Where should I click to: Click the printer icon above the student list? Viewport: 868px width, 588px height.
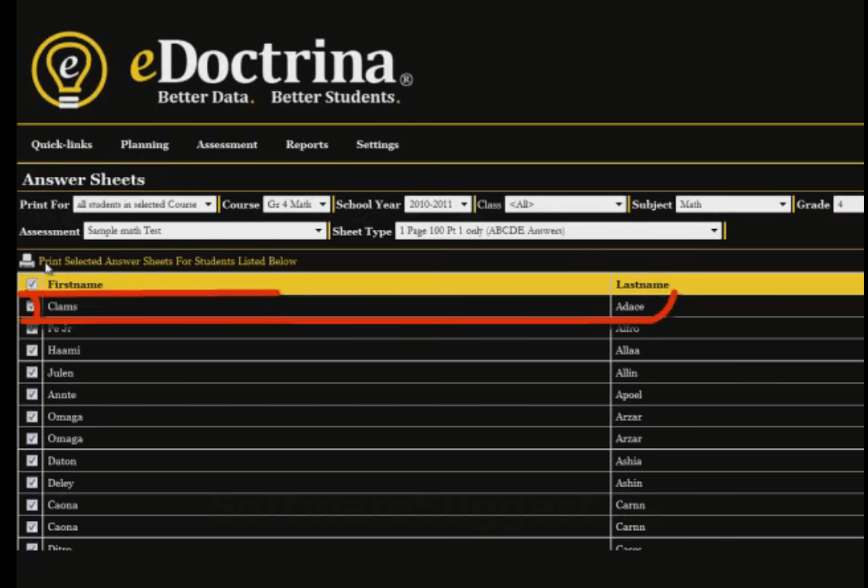(x=25, y=261)
